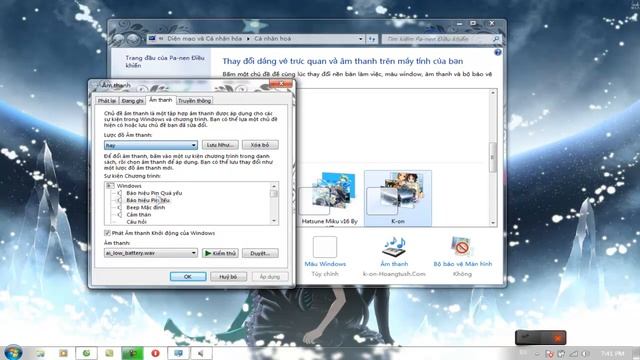The height and width of the screenshot is (360, 640).
Task: Click the Sound speaker taskbar button
Action: pos(201,353)
